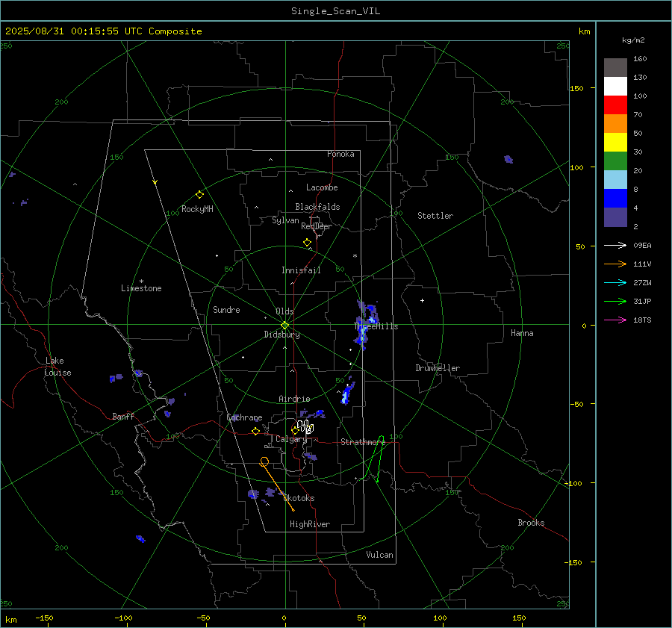Click the Single_Scan_VIL title
Screen dimensions: 672x628
coord(335,11)
